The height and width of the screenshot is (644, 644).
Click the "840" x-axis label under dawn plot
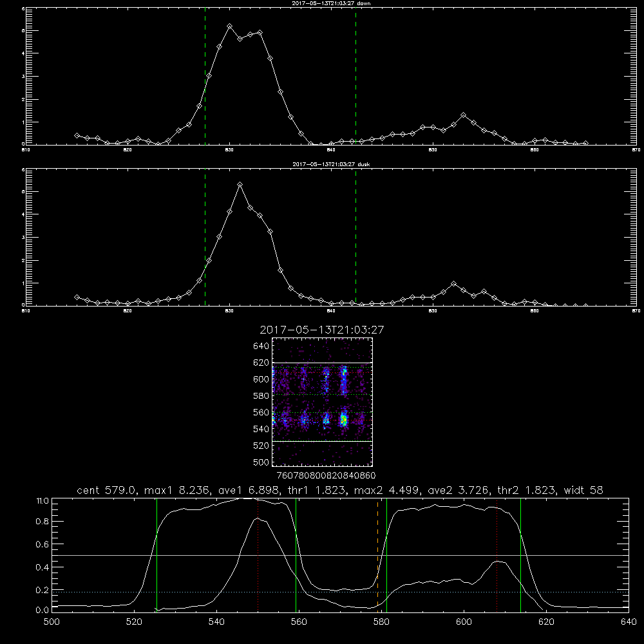331,150
